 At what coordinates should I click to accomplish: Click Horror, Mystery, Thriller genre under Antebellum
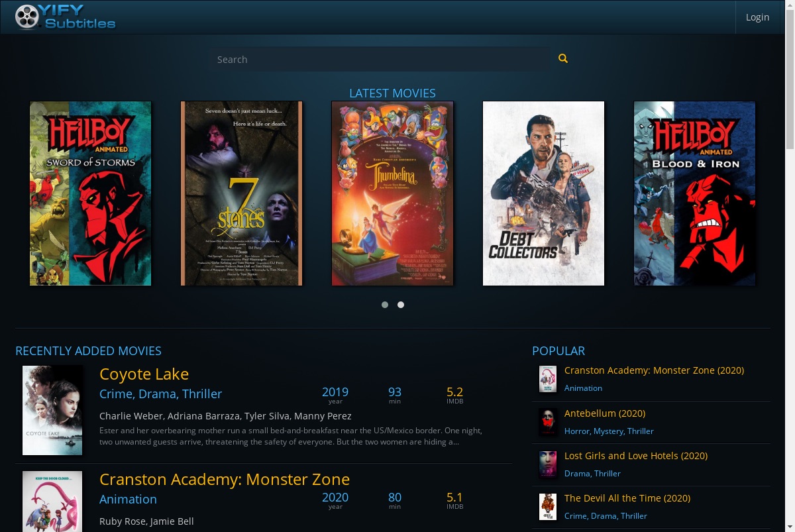[x=609, y=431]
